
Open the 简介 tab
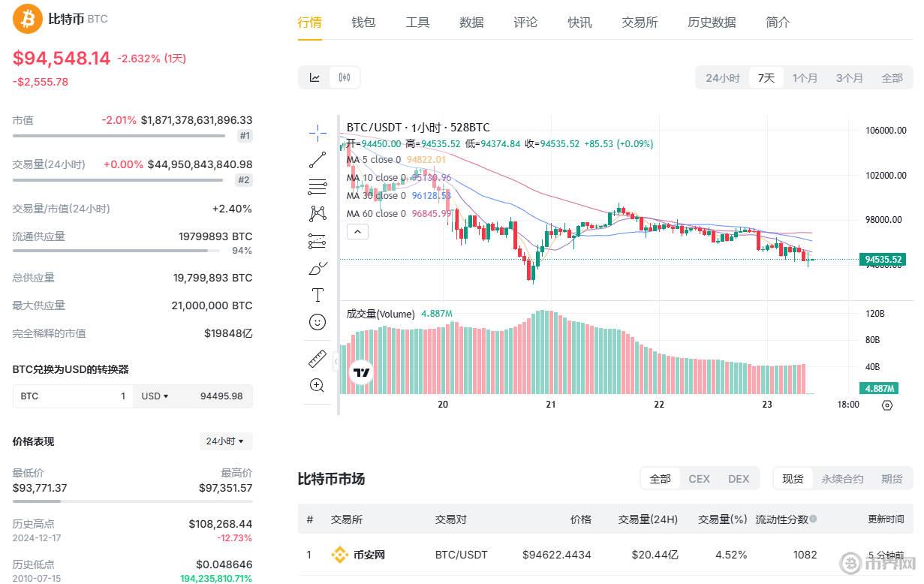778,23
